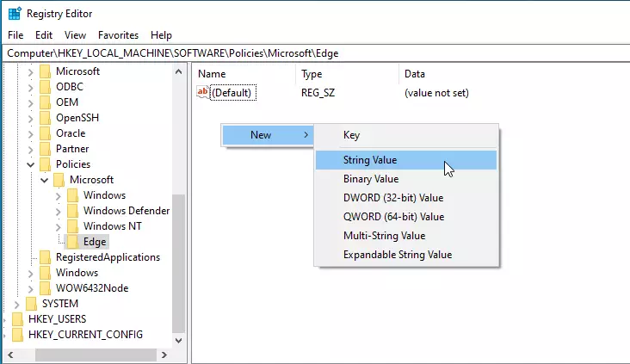Expand the ODBC key
The width and height of the screenshot is (630, 364).
click(x=30, y=88)
